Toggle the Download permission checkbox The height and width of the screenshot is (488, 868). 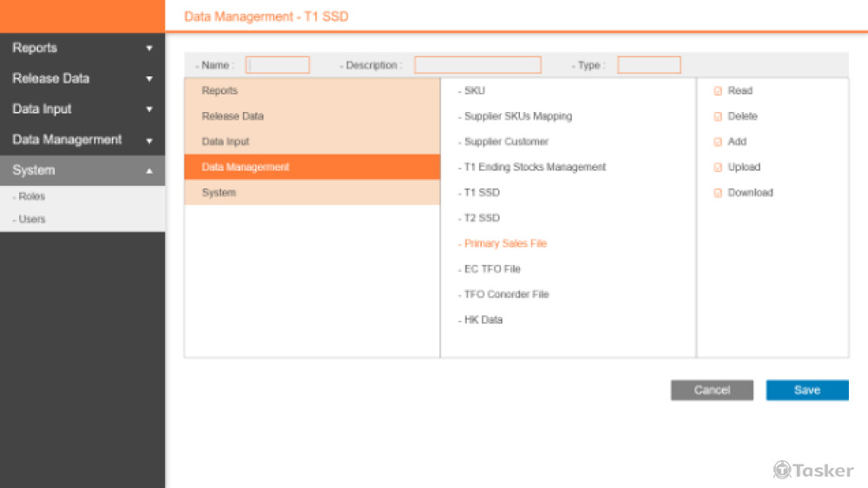718,193
